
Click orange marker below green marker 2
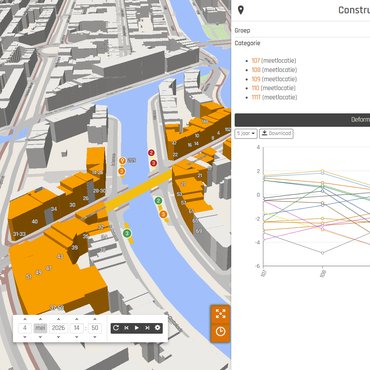click(163, 214)
